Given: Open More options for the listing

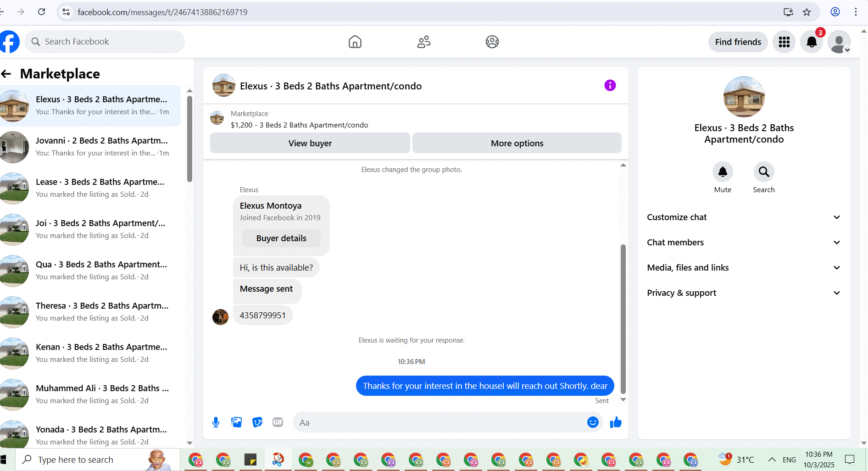Looking at the screenshot, I should point(517,143).
